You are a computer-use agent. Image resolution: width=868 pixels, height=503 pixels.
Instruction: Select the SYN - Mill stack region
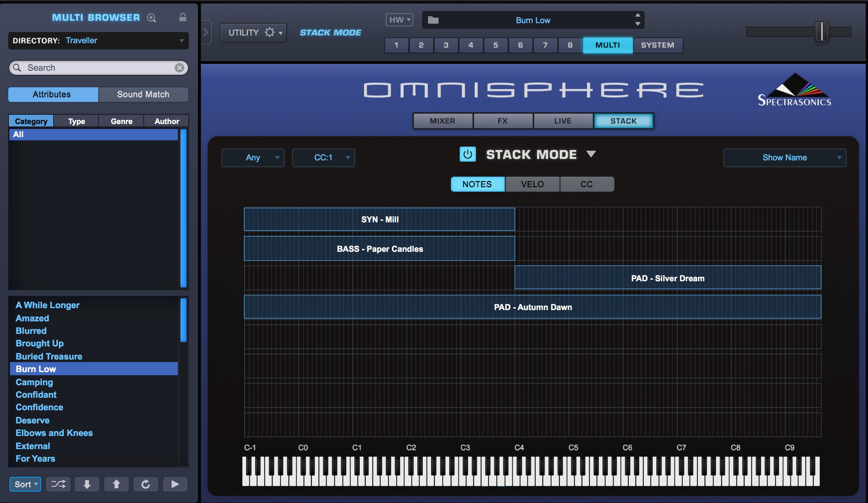click(380, 219)
